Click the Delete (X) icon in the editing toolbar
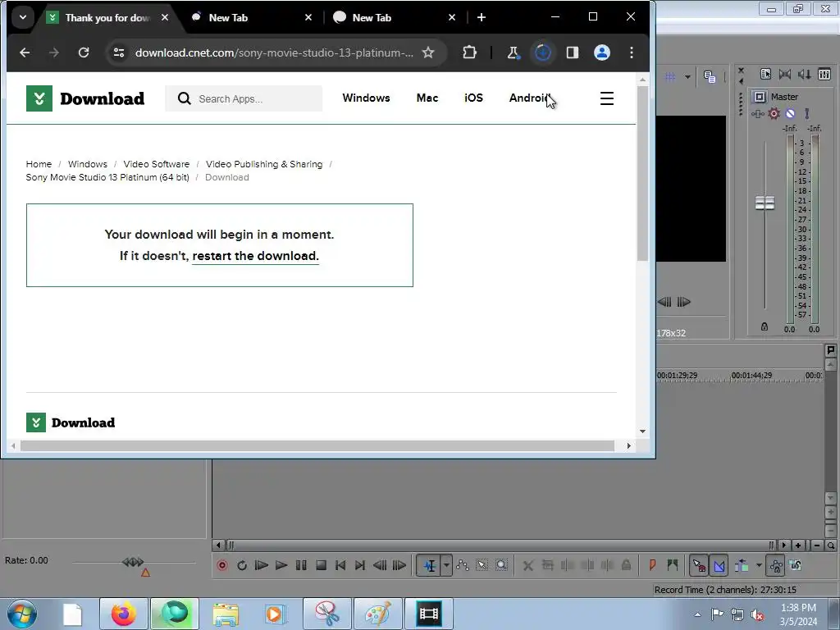 coord(527,565)
